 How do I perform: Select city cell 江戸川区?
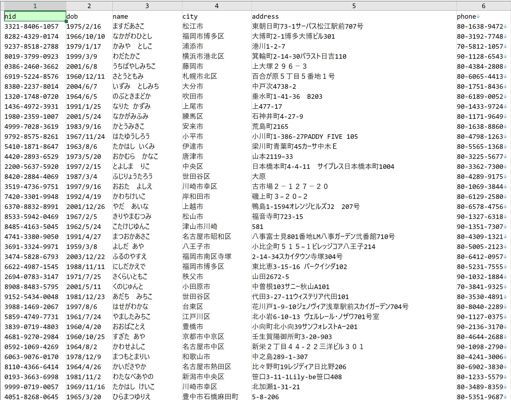216,316
